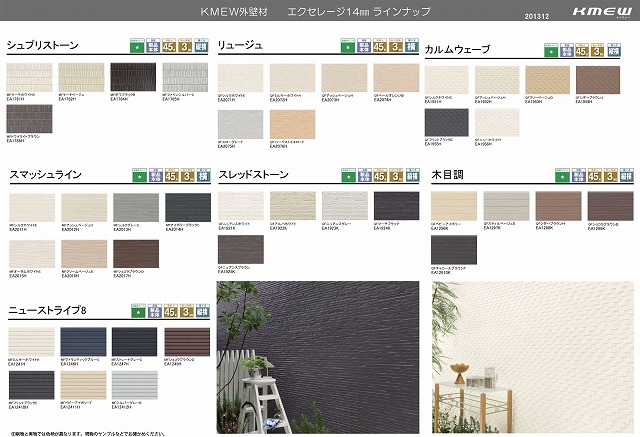Screen dimensions: 640x437
Task: Open the white textured wall photo with table
Action: [x=533, y=357]
